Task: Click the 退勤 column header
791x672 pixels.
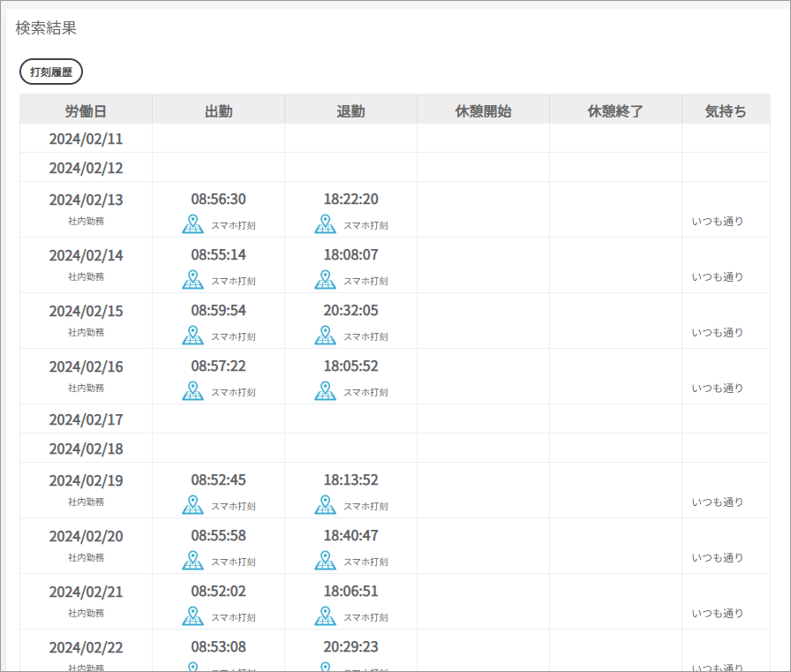Action: click(350, 111)
